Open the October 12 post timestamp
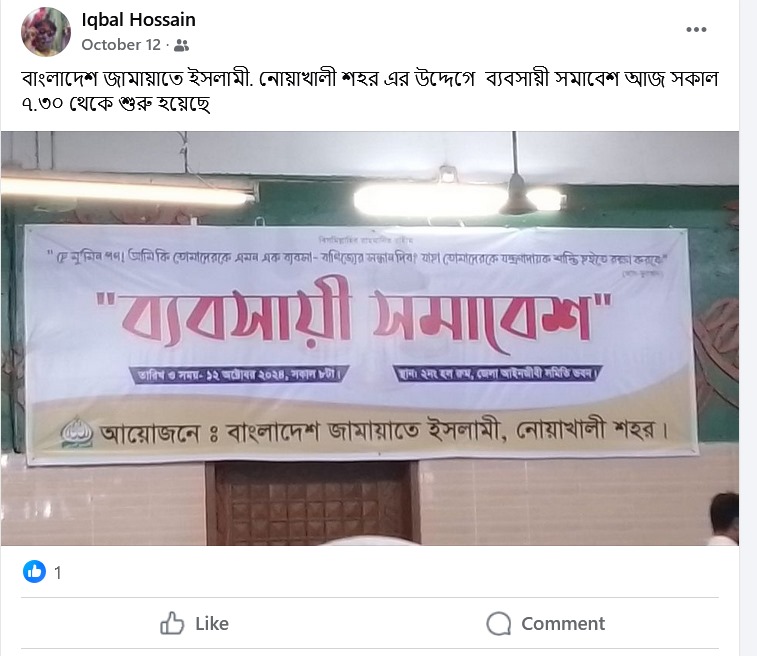Image resolution: width=757 pixels, height=656 pixels. 121,45
